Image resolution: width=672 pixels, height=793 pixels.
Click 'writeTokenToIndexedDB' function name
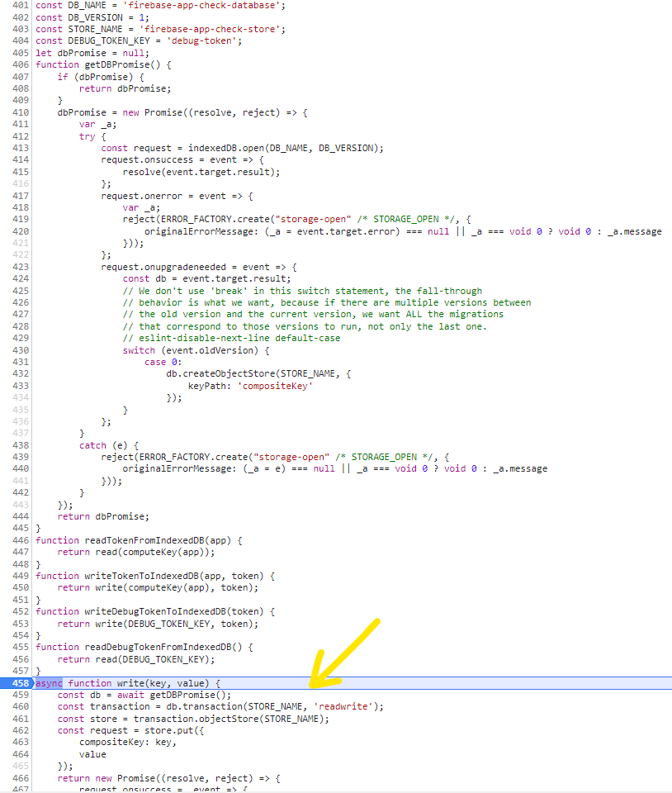pyautogui.click(x=141, y=576)
